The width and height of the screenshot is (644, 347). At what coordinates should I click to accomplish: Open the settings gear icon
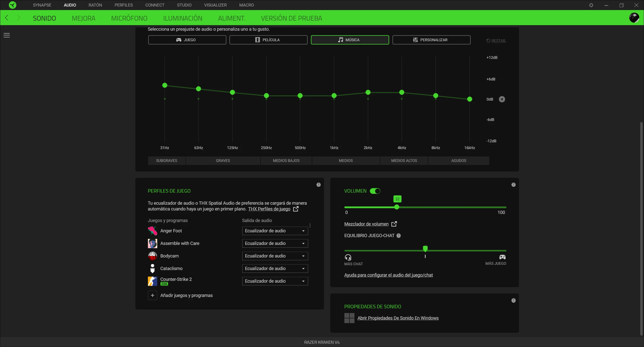pos(591,5)
